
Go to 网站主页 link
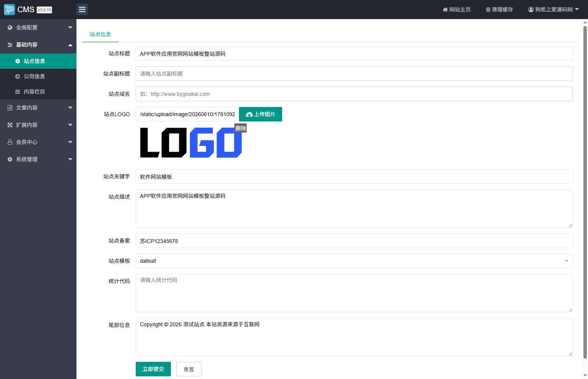click(x=457, y=10)
